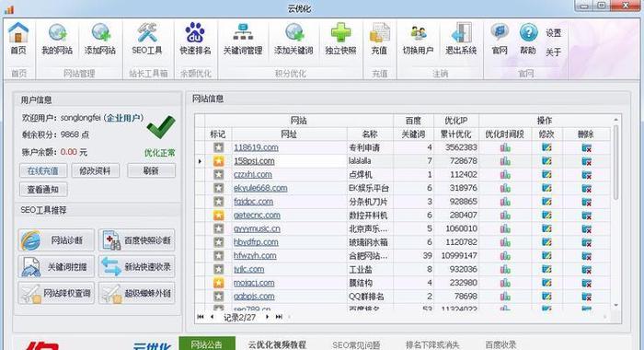Viewport: 644px width, 350px height.
Task: Open the ekyule668.com site link
Action: click(x=260, y=188)
